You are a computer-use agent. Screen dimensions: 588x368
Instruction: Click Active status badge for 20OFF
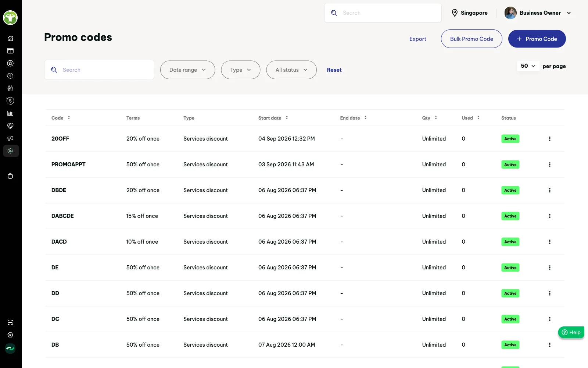pos(510,139)
